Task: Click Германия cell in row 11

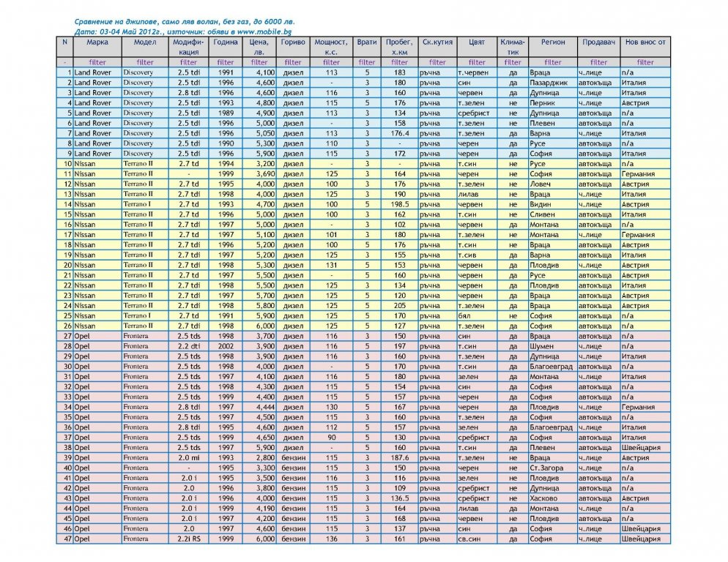Action: point(638,174)
